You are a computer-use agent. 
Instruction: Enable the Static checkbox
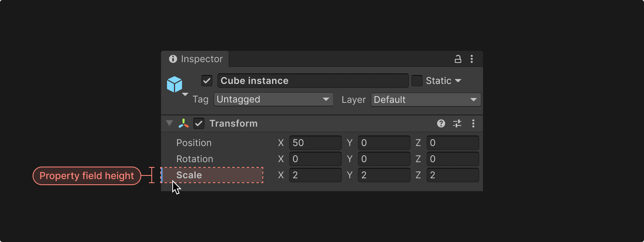pyautogui.click(x=417, y=81)
